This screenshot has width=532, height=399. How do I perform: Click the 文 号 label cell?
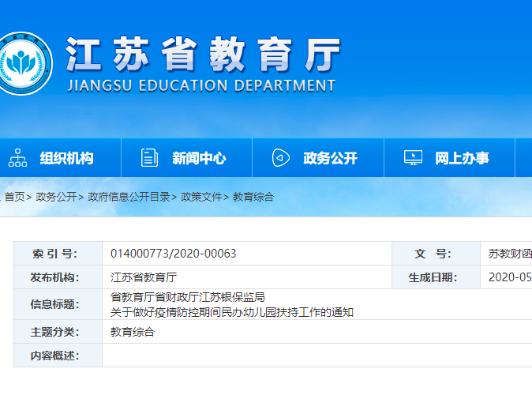tap(436, 254)
